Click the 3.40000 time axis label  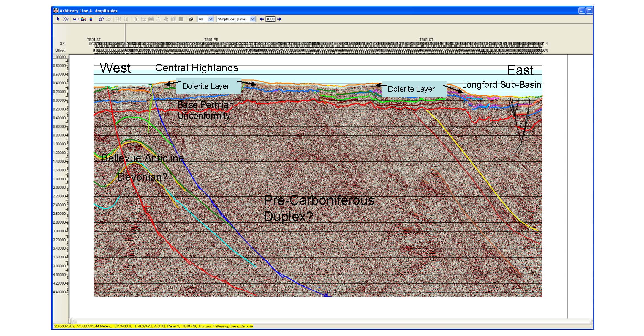pos(59,248)
